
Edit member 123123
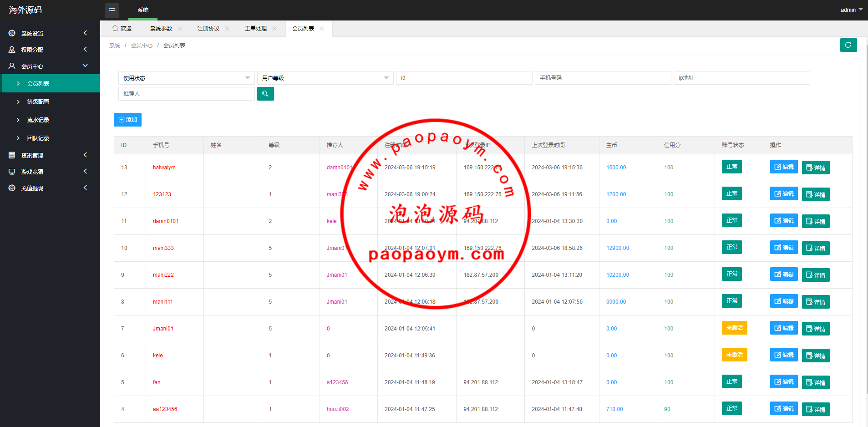point(784,194)
